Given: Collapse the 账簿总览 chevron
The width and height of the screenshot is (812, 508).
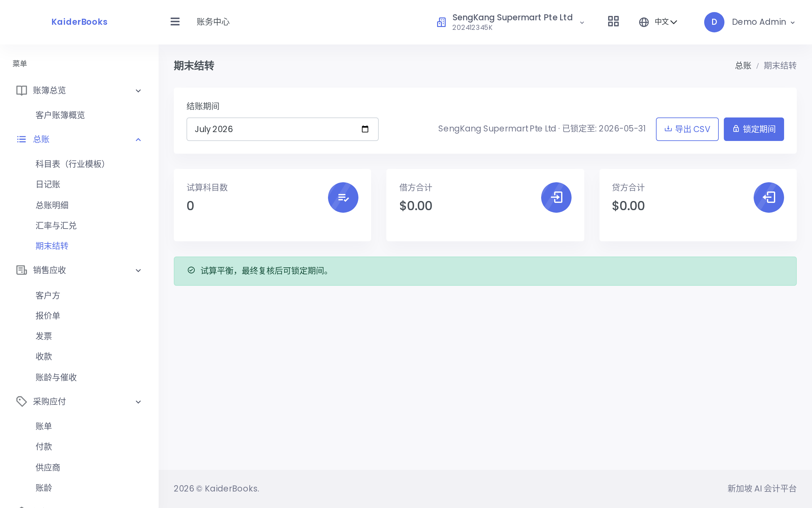Looking at the screenshot, I should [138, 91].
